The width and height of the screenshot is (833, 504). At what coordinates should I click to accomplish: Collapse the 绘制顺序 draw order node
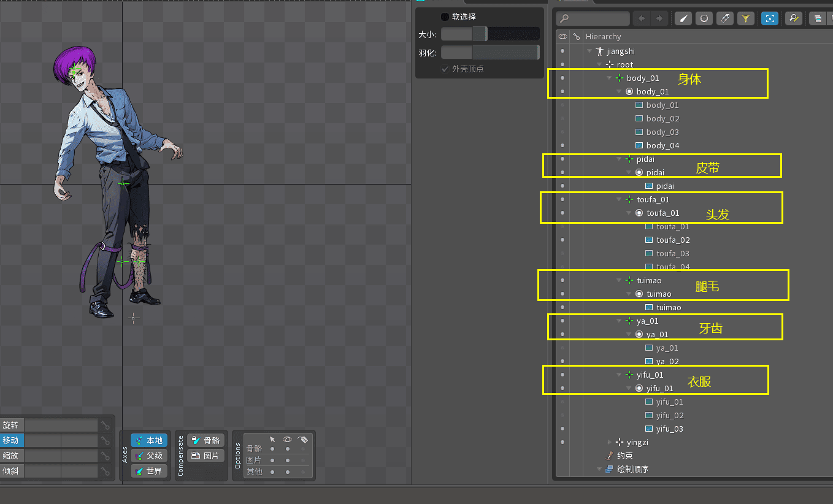click(x=599, y=469)
